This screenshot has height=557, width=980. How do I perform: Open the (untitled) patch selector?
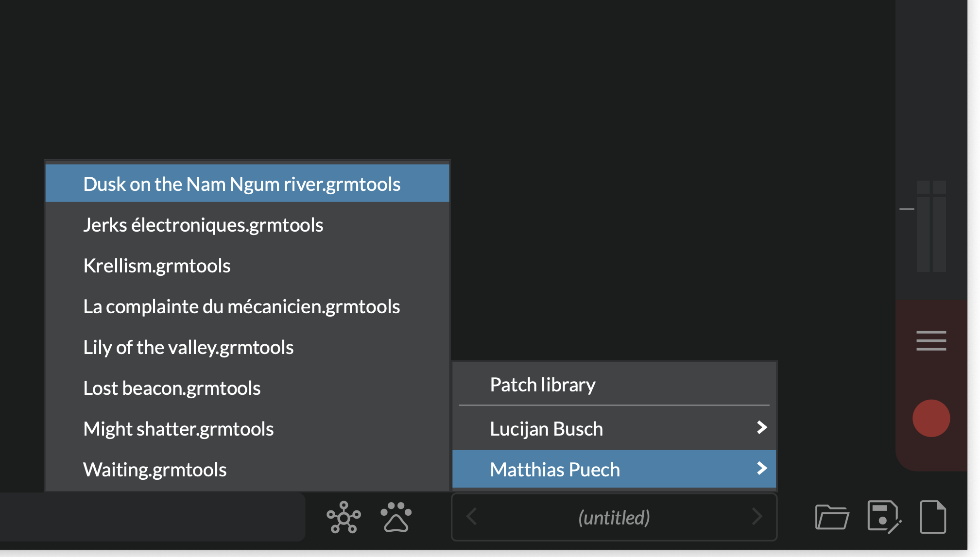(614, 518)
